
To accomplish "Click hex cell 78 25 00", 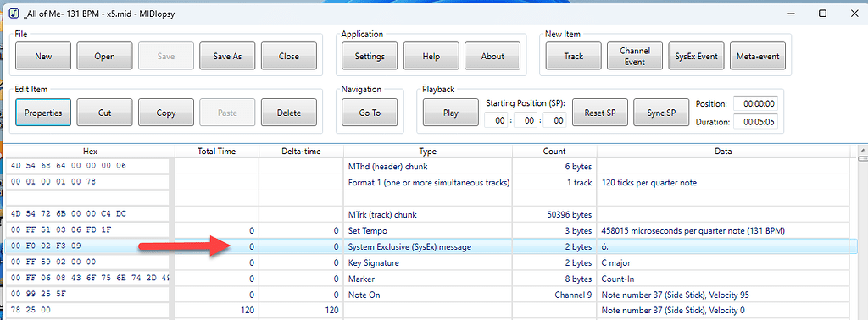I will click(87, 311).
